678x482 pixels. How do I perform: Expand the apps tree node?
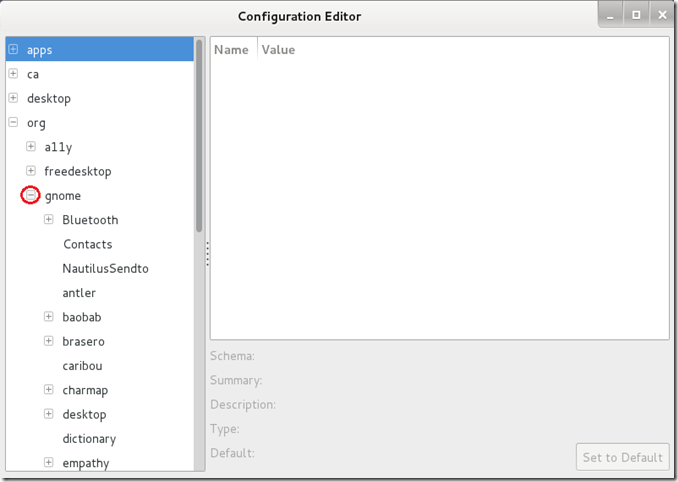click(13, 49)
